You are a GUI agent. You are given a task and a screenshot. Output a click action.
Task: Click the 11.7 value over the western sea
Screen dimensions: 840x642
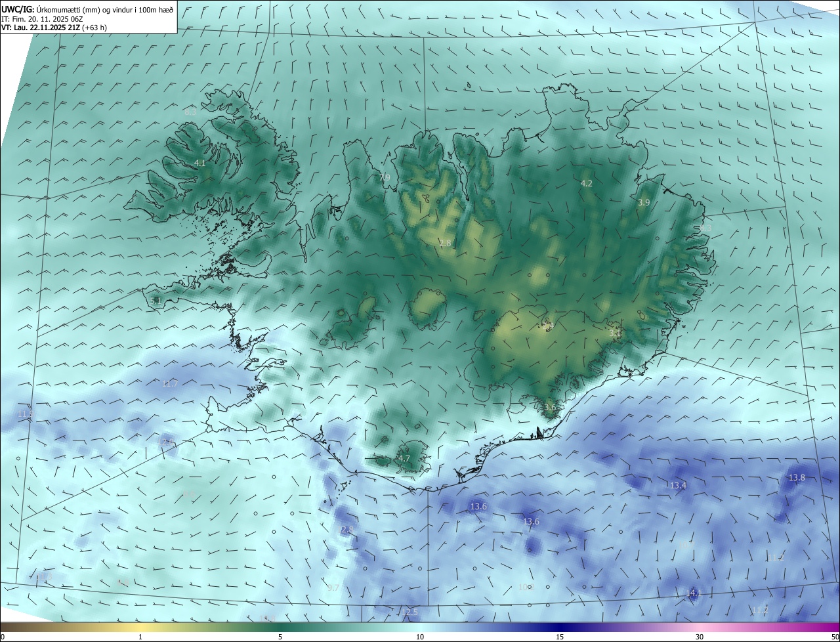click(170, 383)
